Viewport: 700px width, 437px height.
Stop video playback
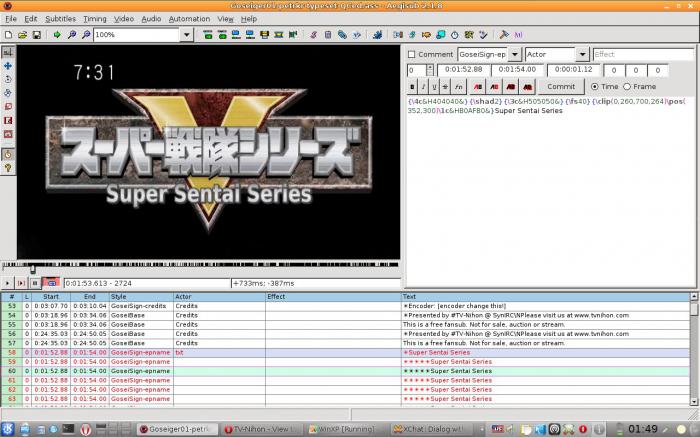(x=35, y=283)
